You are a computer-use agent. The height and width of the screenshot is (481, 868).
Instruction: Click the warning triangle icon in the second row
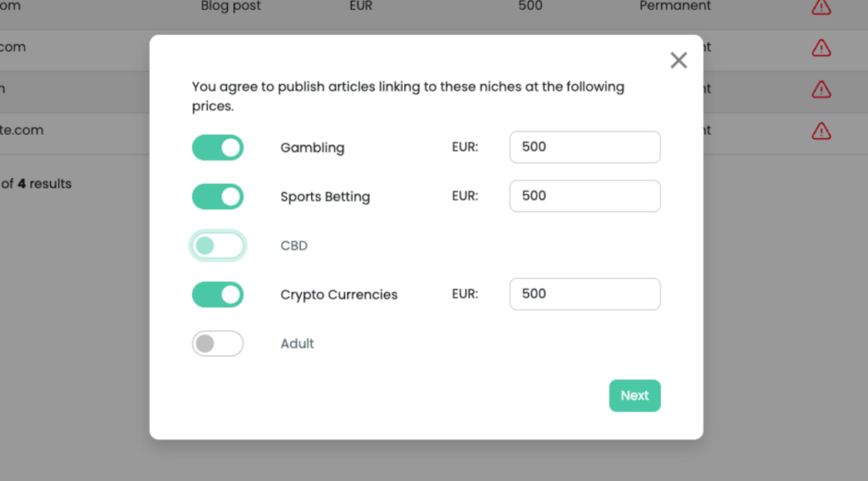coord(821,48)
